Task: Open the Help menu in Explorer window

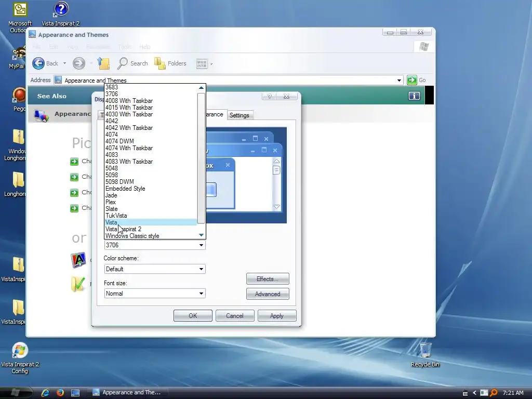Action: 145,47
